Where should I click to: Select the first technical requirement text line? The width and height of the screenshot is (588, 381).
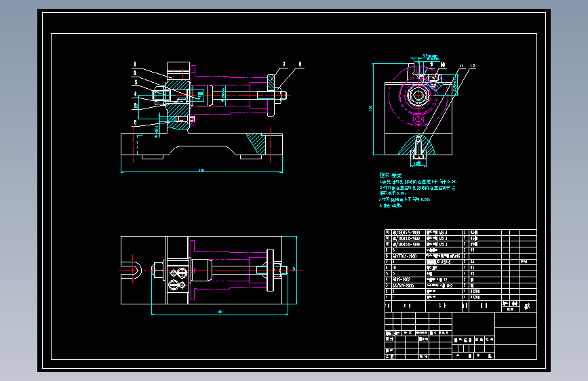click(418, 182)
